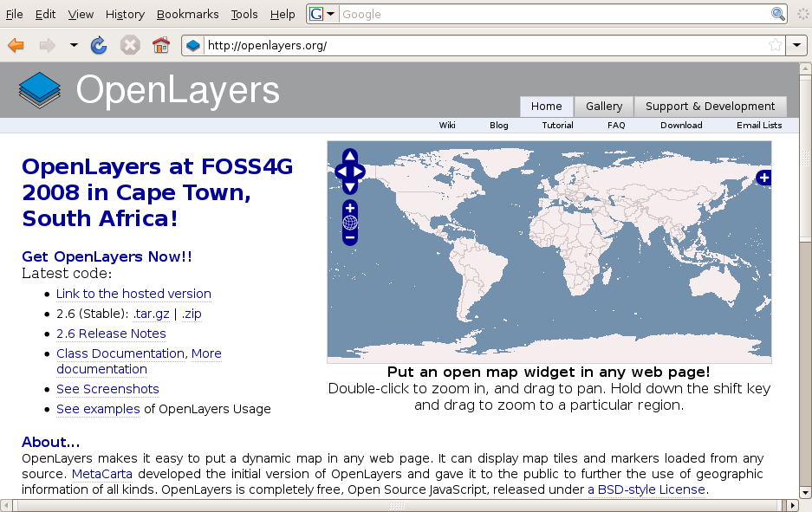Image resolution: width=812 pixels, height=512 pixels.
Task: Click the browser Back arrow button
Action: [16, 45]
